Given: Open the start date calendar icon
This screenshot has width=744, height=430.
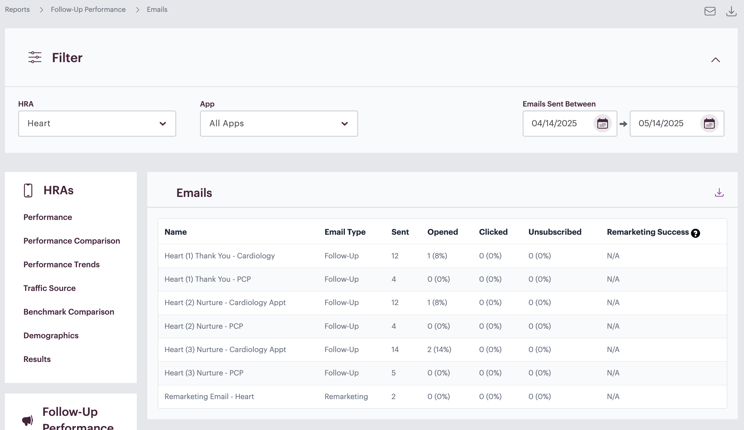Looking at the screenshot, I should pyautogui.click(x=602, y=123).
